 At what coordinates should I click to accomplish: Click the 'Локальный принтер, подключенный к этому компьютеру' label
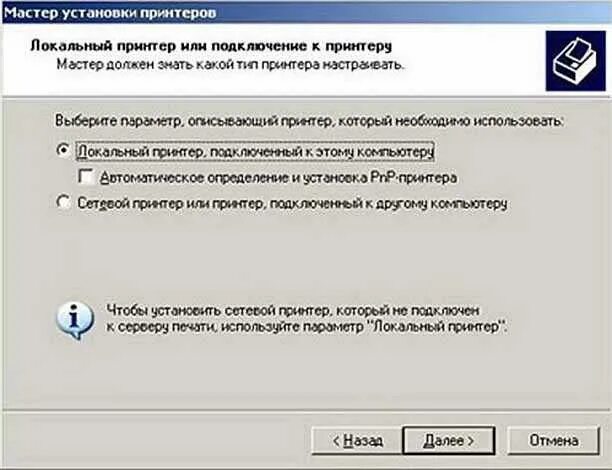click(x=255, y=151)
